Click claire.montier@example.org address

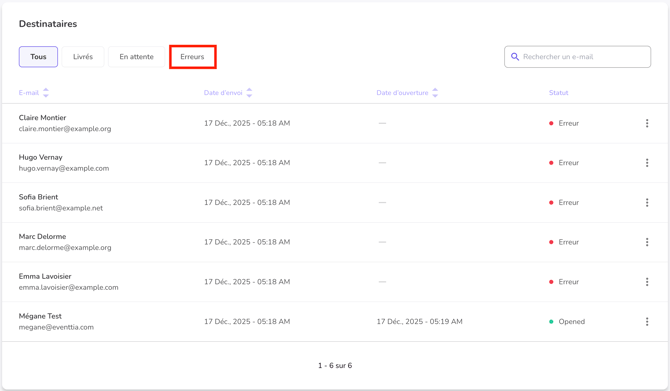click(65, 129)
